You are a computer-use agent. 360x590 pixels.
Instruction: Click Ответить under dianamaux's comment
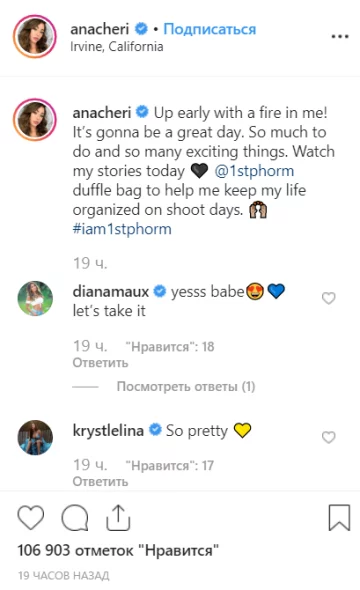pyautogui.click(x=100, y=363)
